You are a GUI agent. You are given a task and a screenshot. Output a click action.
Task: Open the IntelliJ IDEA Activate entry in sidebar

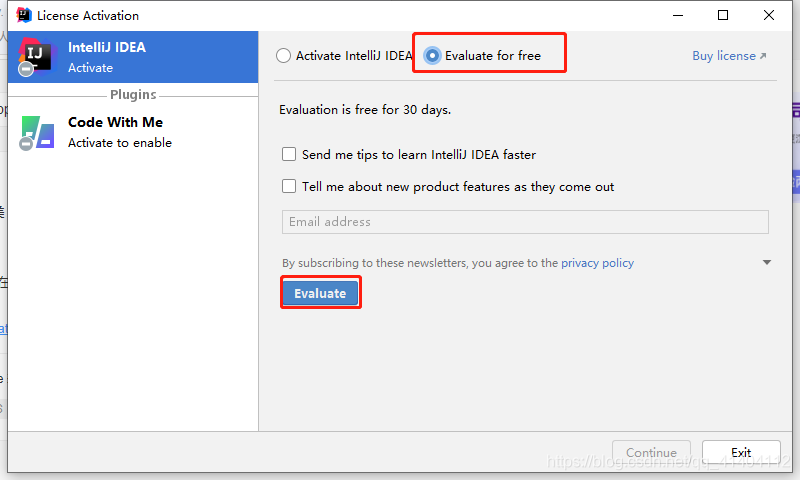pos(133,57)
